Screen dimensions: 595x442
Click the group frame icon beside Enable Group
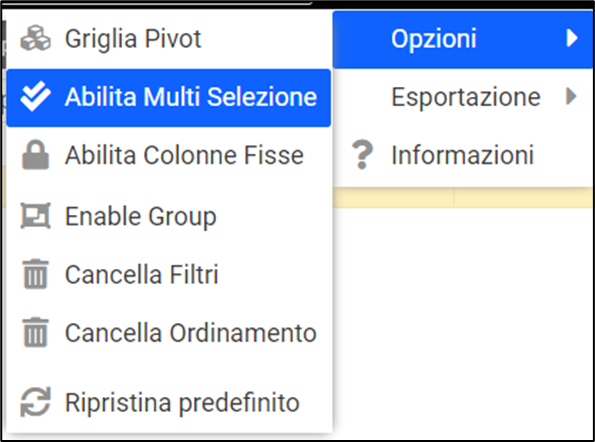[35, 216]
